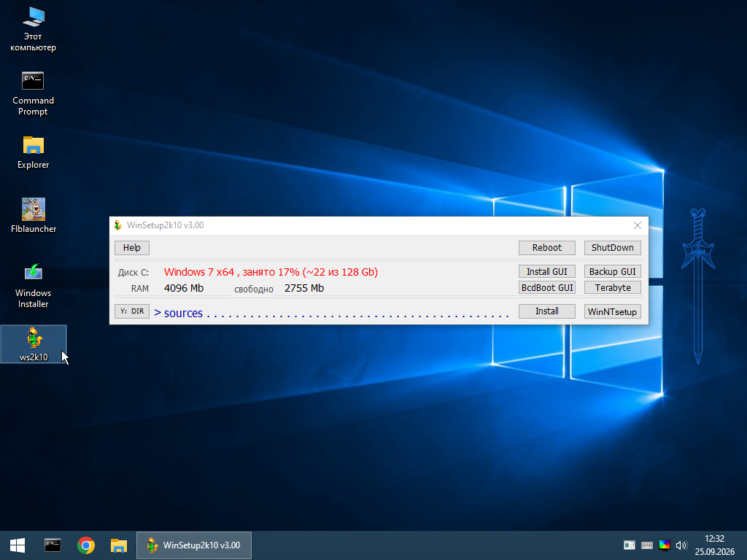This screenshot has height=560, width=747.
Task: Select the Этот компьютер desktop icon
Action: (x=33, y=29)
